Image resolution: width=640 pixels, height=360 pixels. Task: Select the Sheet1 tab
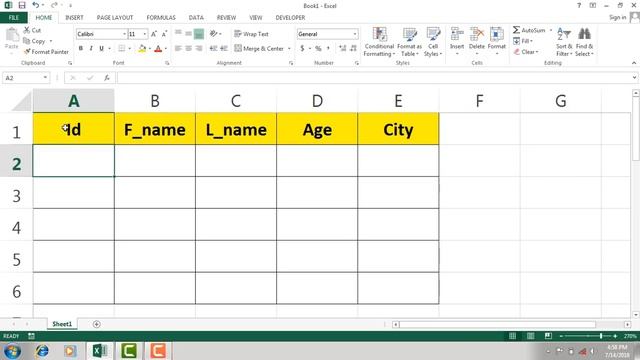pos(62,324)
